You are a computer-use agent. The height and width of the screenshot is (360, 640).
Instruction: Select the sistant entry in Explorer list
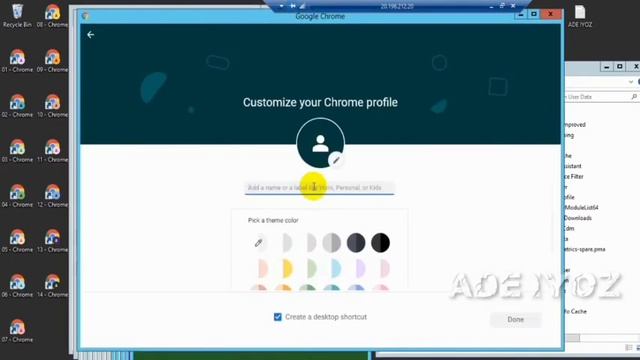coord(573,166)
